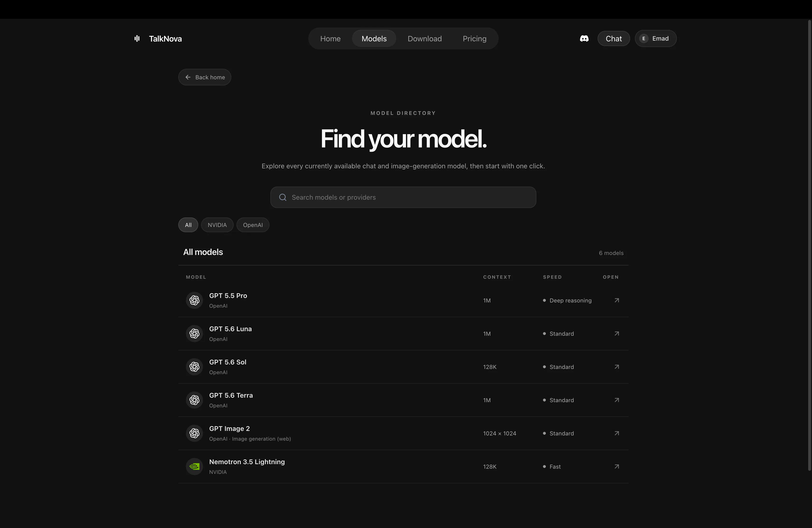Screen dimensions: 812x528
Task: Open GPT 5.6 Sol via its arrow icon
Action: pyautogui.click(x=617, y=367)
